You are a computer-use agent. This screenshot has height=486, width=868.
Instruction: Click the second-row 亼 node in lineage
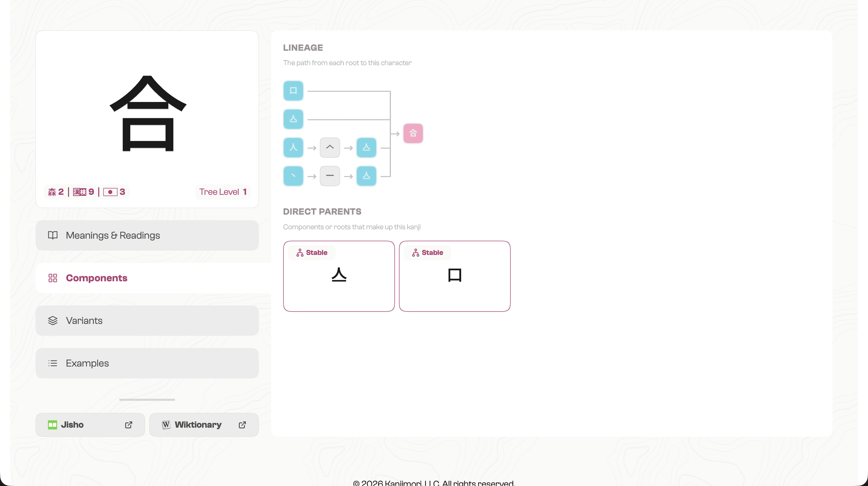pyautogui.click(x=293, y=119)
